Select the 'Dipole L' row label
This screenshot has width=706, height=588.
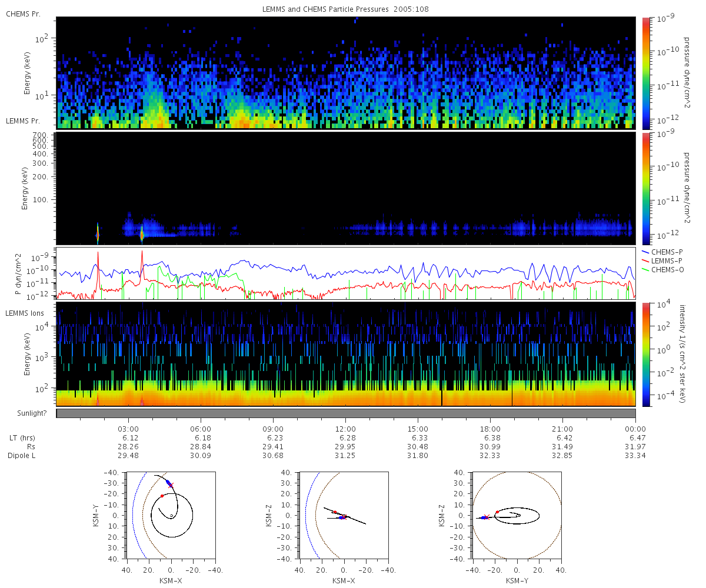(x=22, y=456)
